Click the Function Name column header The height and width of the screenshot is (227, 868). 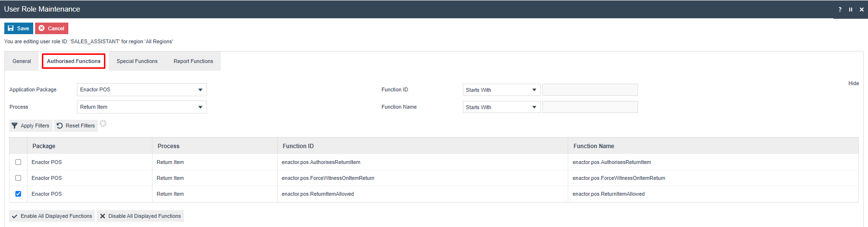[x=713, y=146]
